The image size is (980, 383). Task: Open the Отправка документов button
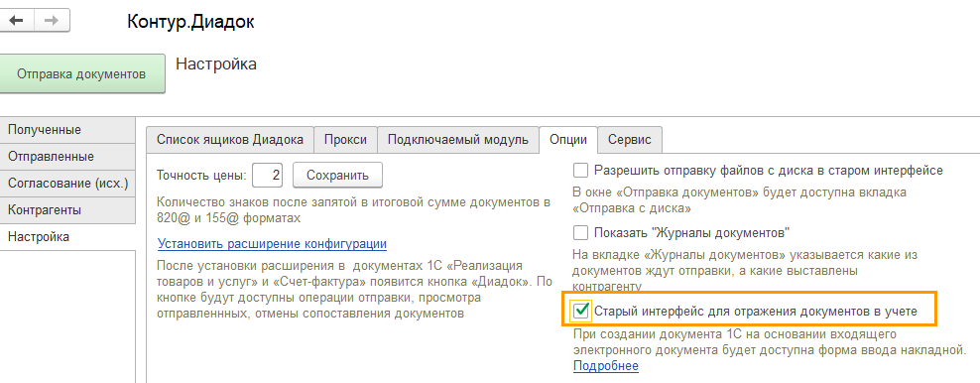pyautogui.click(x=81, y=73)
